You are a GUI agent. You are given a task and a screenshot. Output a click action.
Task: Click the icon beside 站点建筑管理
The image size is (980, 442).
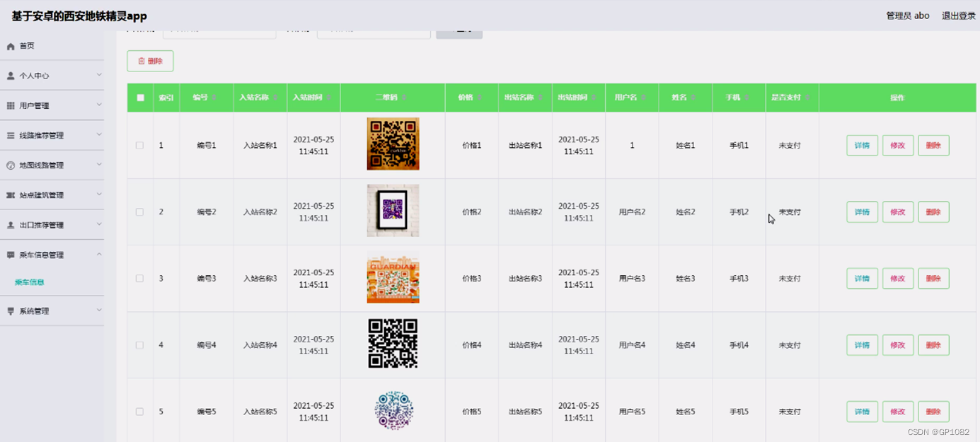pyautogui.click(x=11, y=195)
